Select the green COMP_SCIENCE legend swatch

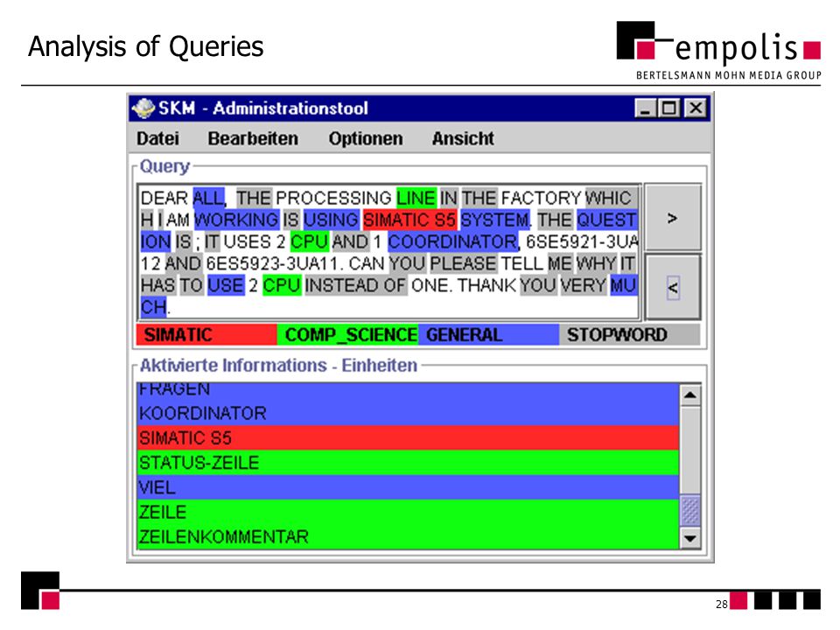(347, 335)
